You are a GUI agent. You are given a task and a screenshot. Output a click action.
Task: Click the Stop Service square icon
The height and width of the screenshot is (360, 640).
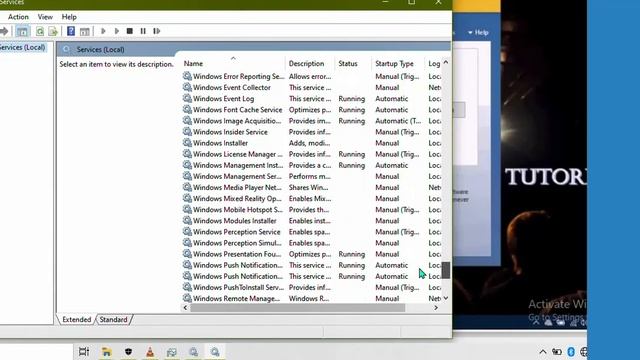(x=129, y=31)
